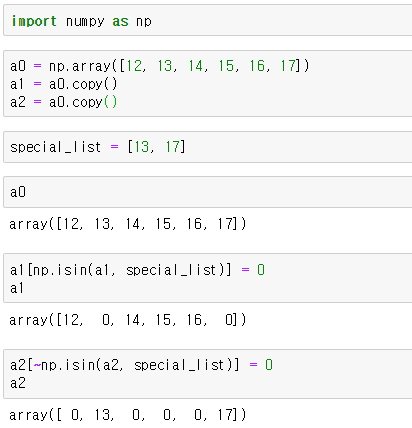Click the output array with 12 through 17
The width and height of the screenshot is (412, 428).
click(x=127, y=224)
